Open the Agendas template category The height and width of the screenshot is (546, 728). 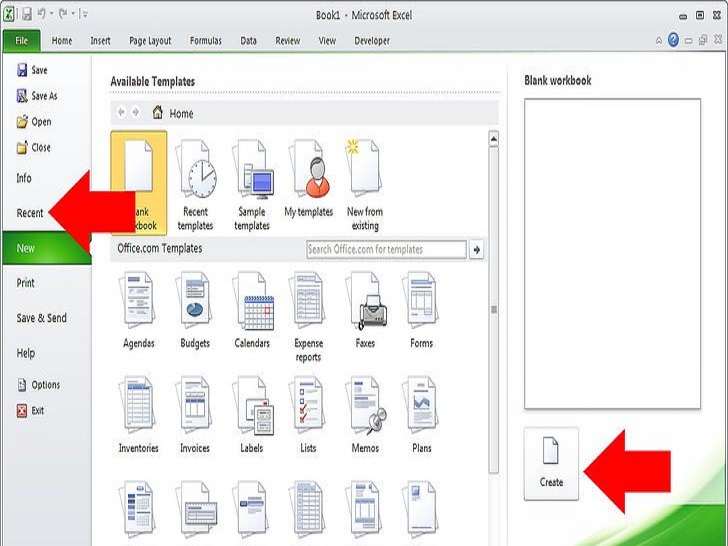[139, 310]
